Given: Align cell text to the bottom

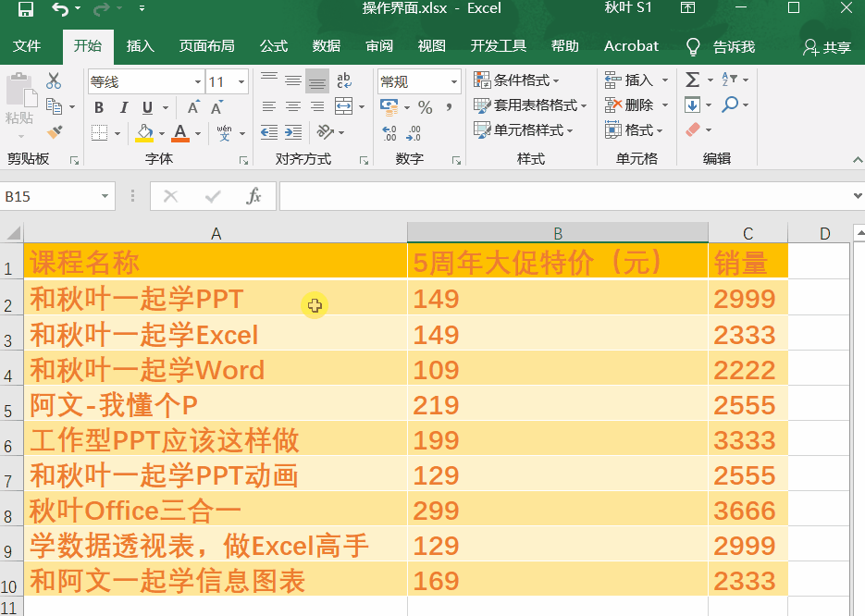Looking at the screenshot, I should point(317,81).
